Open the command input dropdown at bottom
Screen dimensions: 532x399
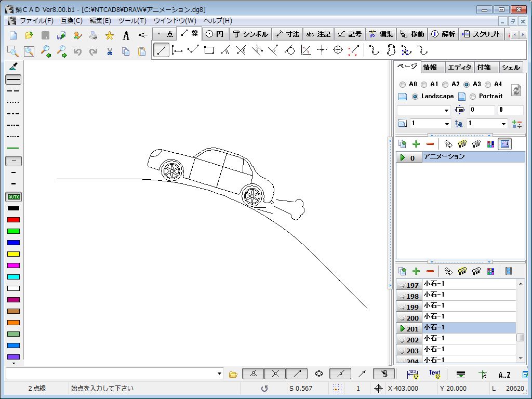point(219,374)
